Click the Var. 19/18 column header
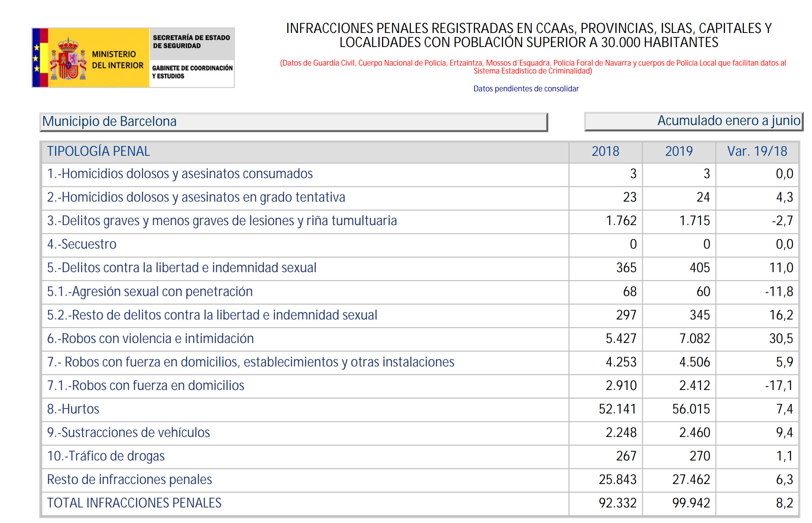The width and height of the screenshot is (812, 523). coord(758,151)
